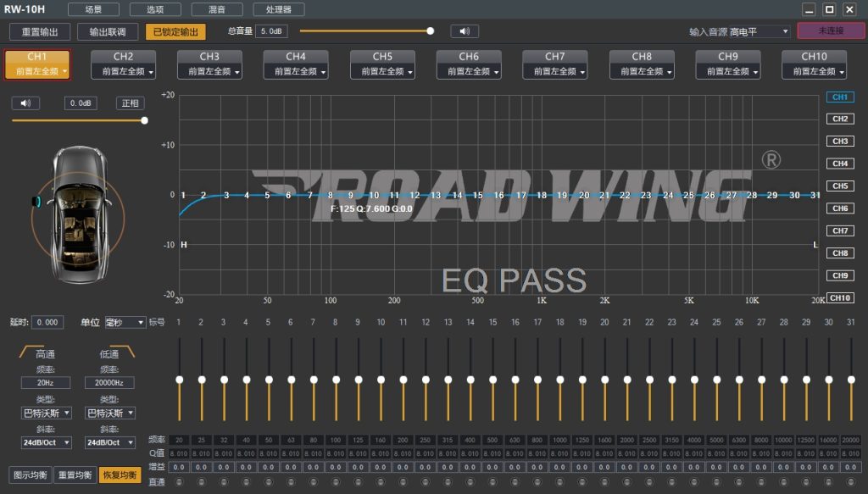868x494 pixels.
Task: Open the CH10 speaker type dropdown
Action: [814, 71]
